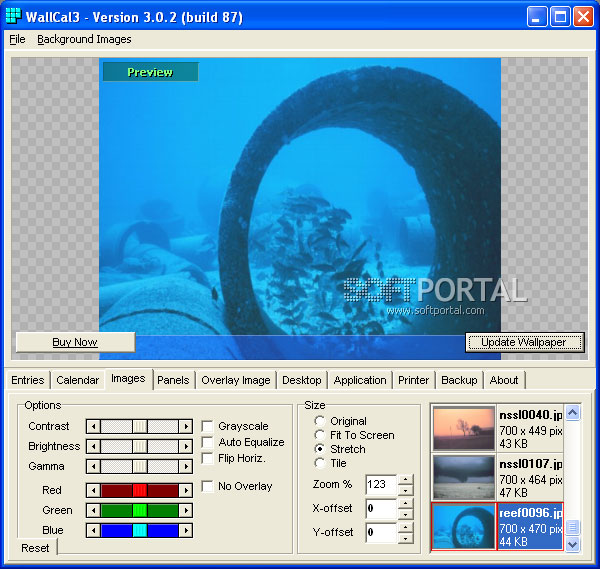Click the Red channel slider thumb

[140, 490]
